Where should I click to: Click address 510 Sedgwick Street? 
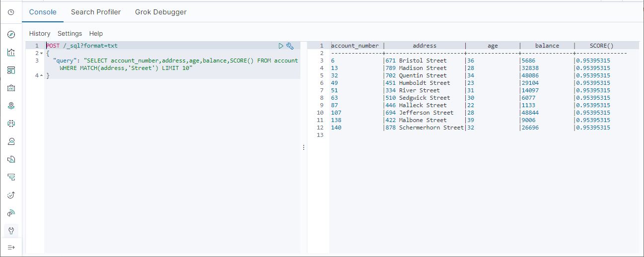click(418, 98)
